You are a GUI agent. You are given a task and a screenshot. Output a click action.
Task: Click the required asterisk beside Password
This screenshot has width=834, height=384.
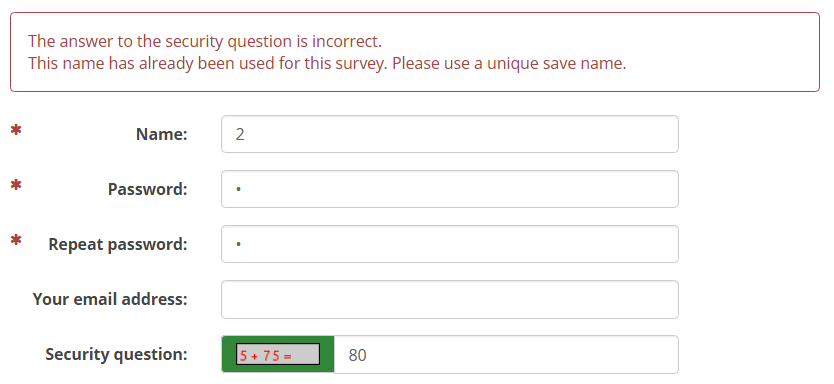coord(16,186)
